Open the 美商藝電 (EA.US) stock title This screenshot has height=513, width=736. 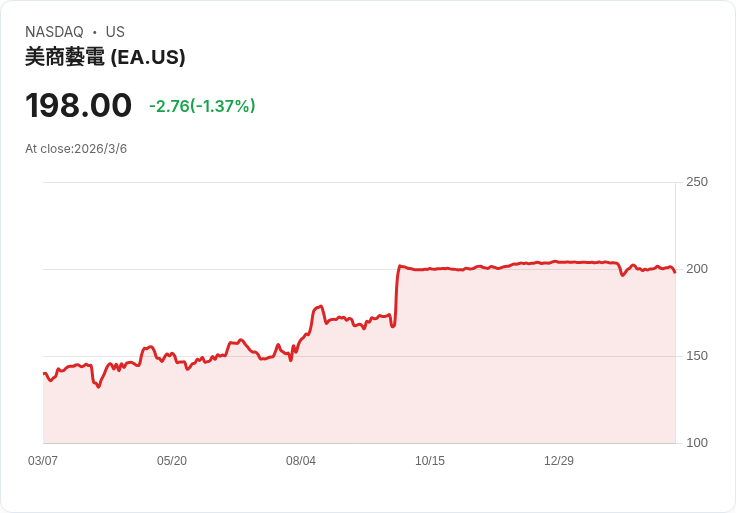pos(105,58)
